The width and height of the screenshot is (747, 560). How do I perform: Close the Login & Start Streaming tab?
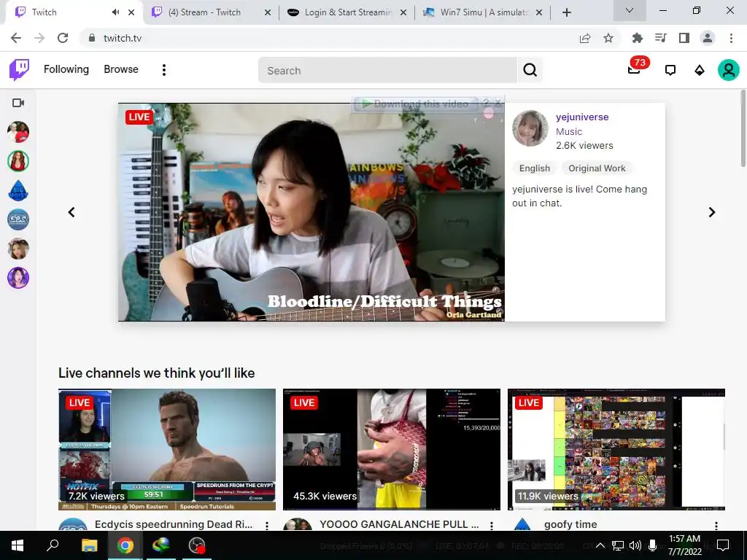point(403,12)
